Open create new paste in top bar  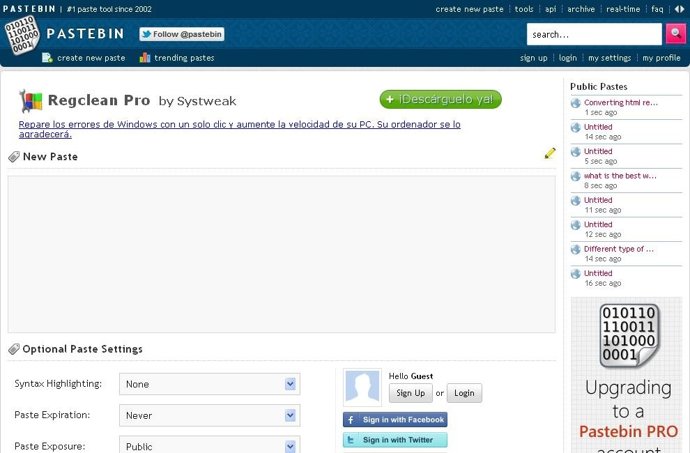[469, 9]
